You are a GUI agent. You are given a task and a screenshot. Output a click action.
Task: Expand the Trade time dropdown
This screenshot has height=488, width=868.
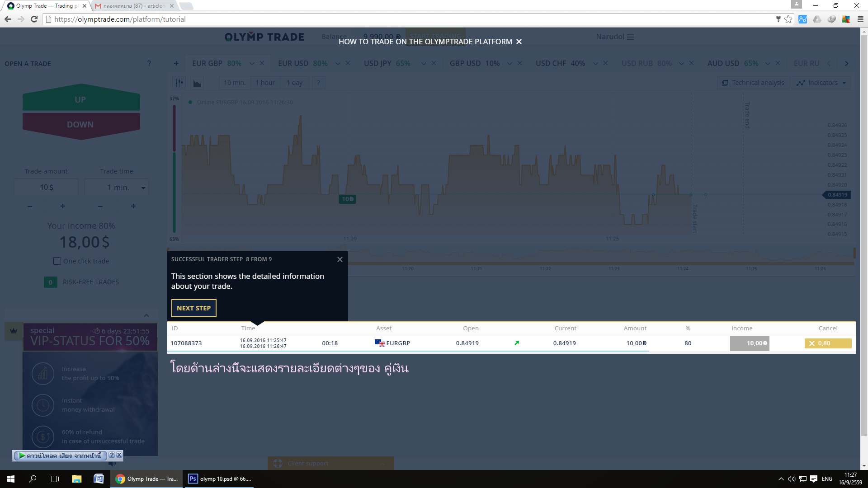[x=143, y=188]
